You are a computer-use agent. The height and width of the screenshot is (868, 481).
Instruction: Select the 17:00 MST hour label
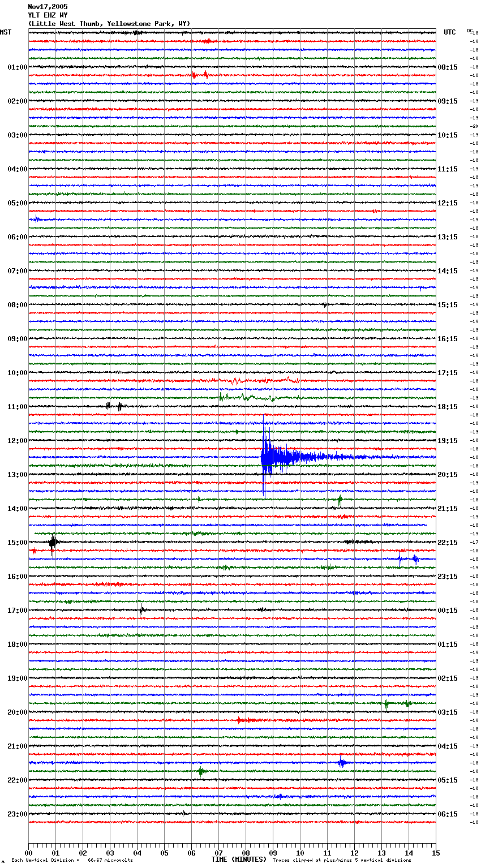pyautogui.click(x=17, y=611)
